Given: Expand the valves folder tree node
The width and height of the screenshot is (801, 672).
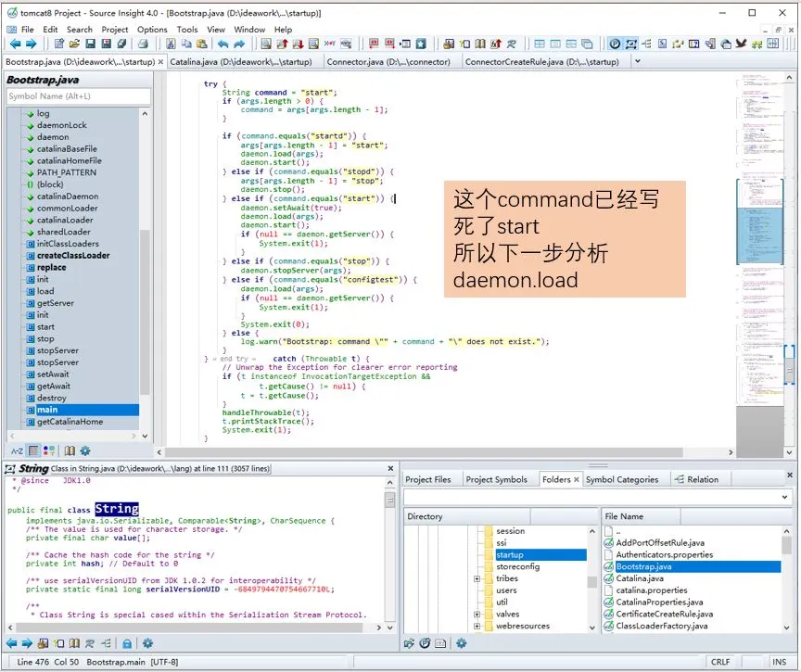Looking at the screenshot, I should click(x=477, y=614).
